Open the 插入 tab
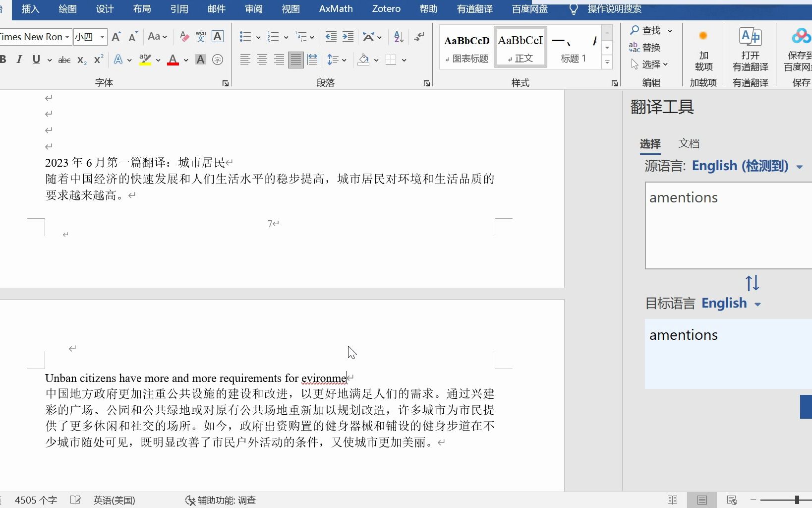 (30, 9)
